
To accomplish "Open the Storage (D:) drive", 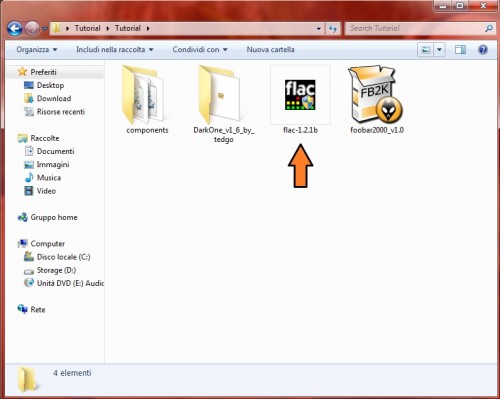I will (x=56, y=270).
